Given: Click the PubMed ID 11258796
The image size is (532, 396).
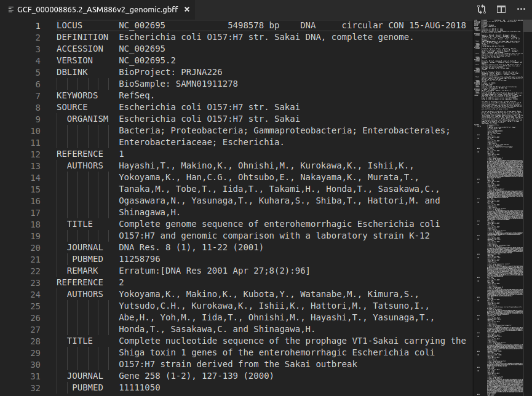Looking at the screenshot, I should pos(140,259).
